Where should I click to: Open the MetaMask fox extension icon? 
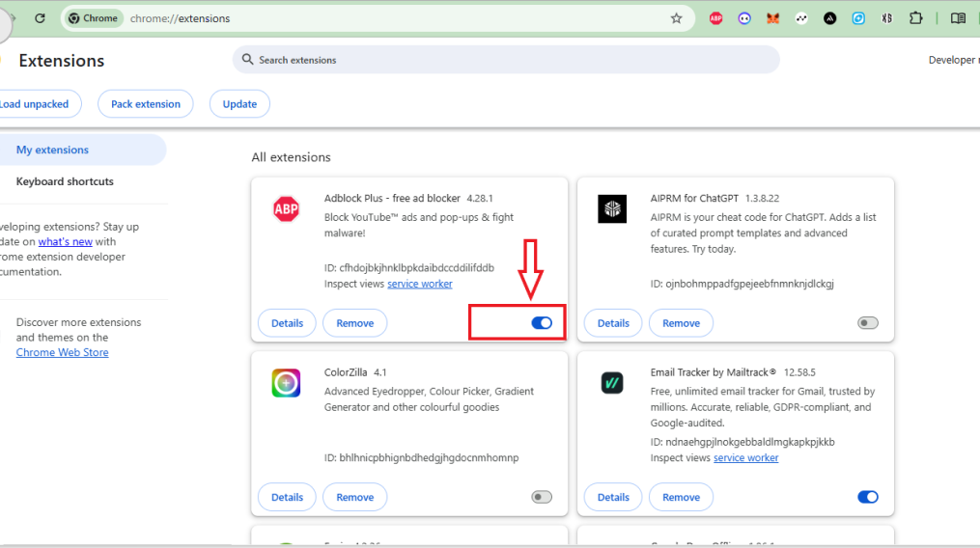pyautogui.click(x=772, y=18)
